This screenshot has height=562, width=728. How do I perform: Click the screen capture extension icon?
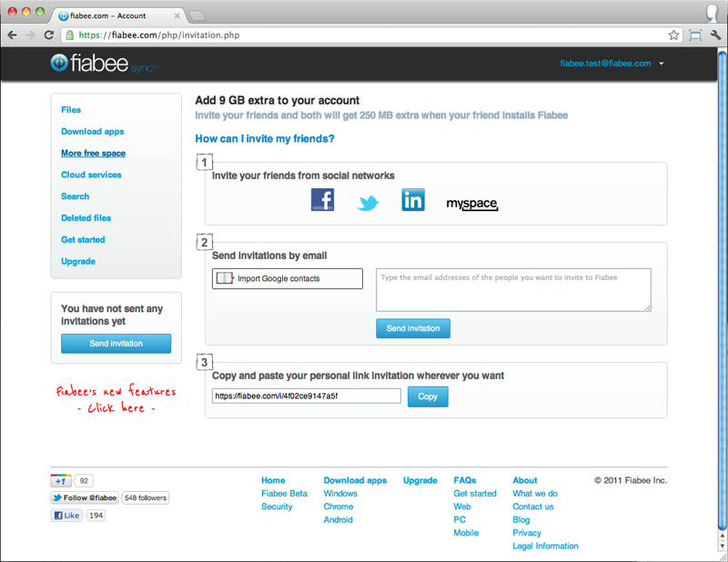point(695,35)
